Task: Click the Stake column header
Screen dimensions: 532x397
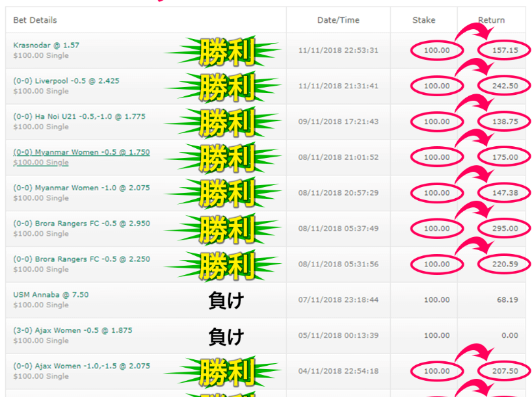Action: tap(424, 20)
